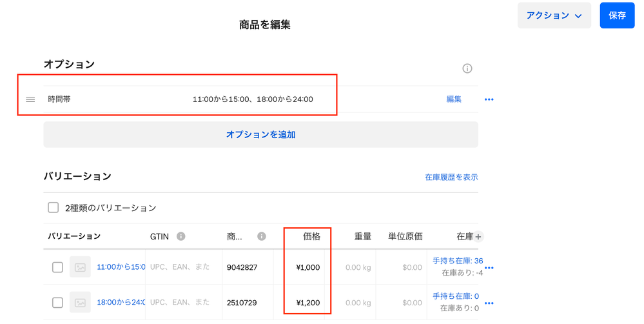This screenshot has height=324, width=644.
Task: Open 在庫履歴を表示 link
Action: (451, 177)
